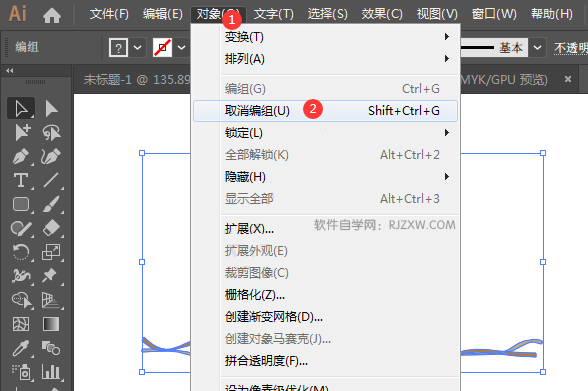This screenshot has height=391, width=588.
Task: Select the Rounded Rectangle tool
Action: [21, 204]
